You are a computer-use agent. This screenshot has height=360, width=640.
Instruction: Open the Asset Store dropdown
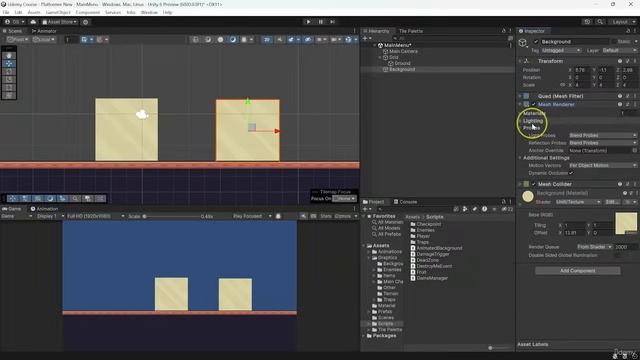click(x=60, y=22)
